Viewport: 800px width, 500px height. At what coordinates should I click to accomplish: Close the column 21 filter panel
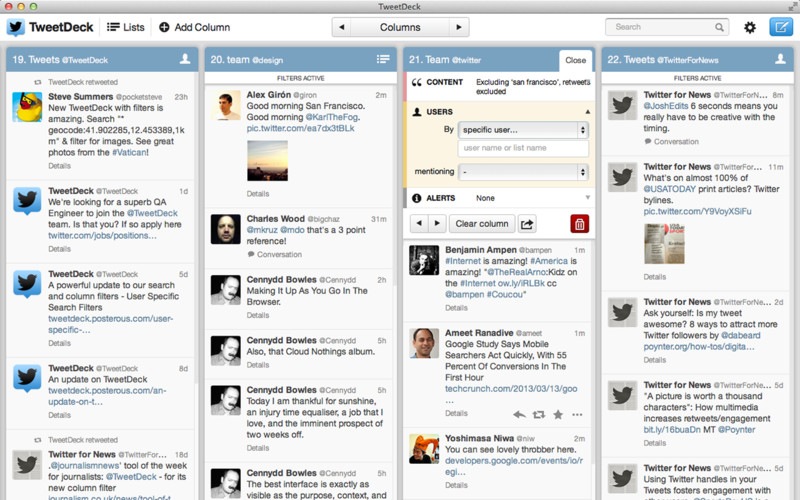point(576,60)
